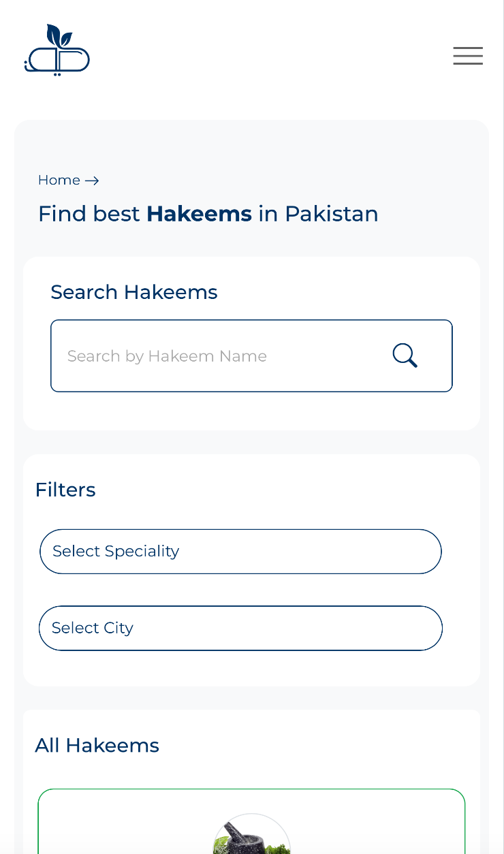Click the All Hakeems section title
This screenshot has height=854, width=504.
(97, 745)
